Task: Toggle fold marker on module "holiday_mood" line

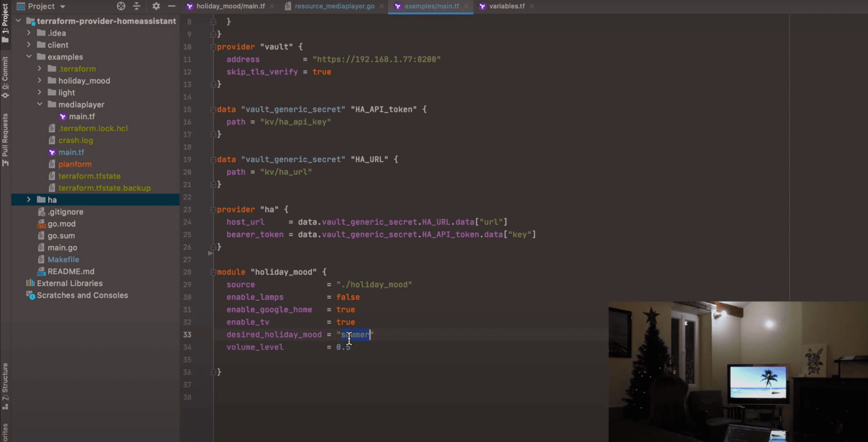Action: point(213,272)
